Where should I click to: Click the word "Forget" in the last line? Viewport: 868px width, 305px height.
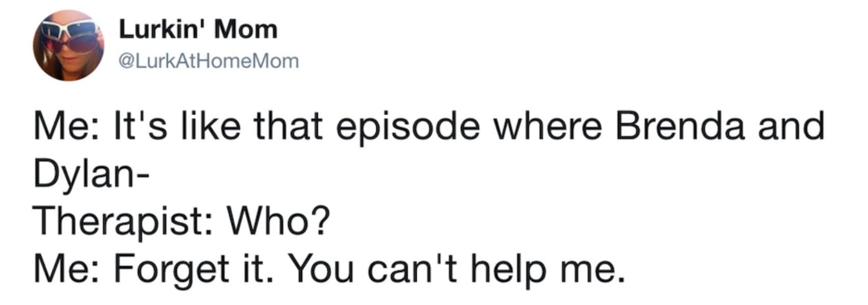pyautogui.click(x=171, y=269)
